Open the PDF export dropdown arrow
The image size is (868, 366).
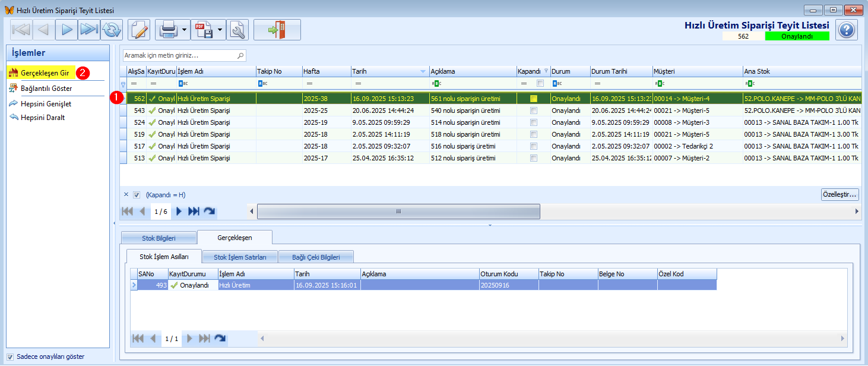(220, 30)
